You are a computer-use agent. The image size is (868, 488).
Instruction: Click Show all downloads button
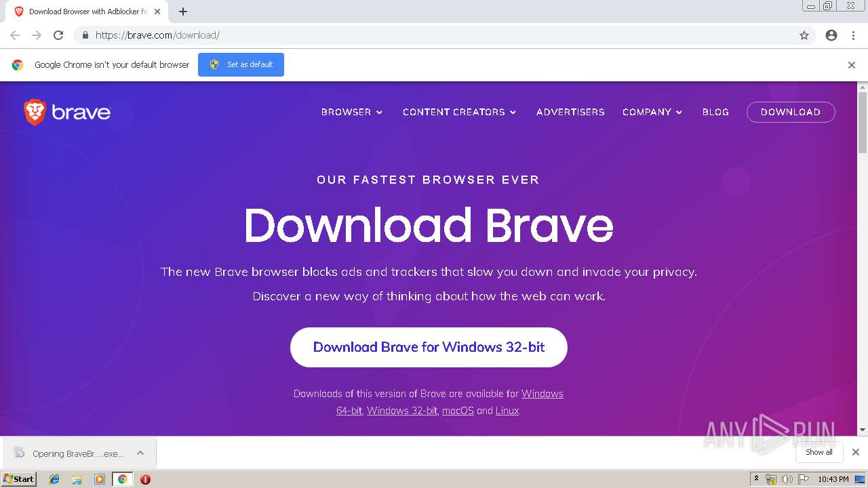819,452
